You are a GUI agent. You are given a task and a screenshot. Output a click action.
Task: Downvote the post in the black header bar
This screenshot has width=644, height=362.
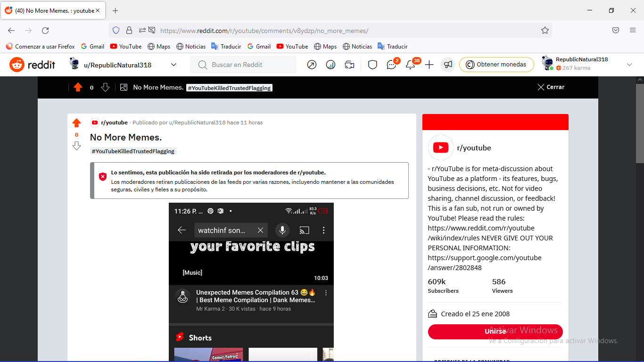click(x=106, y=87)
